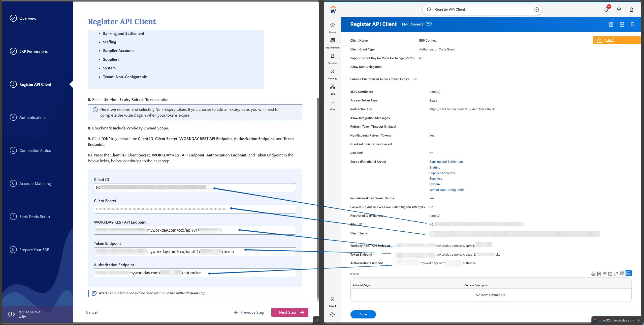Open the System scope link
This screenshot has height=325, width=644.
pyautogui.click(x=434, y=184)
